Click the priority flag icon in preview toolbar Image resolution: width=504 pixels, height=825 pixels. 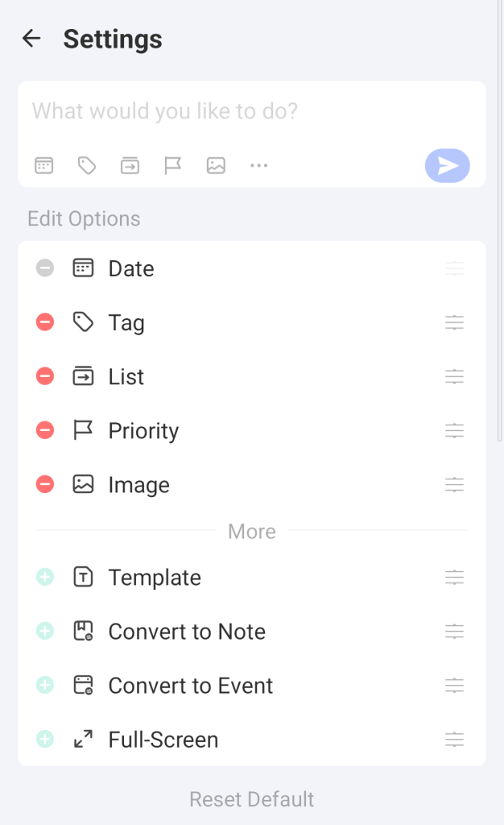[x=173, y=166]
